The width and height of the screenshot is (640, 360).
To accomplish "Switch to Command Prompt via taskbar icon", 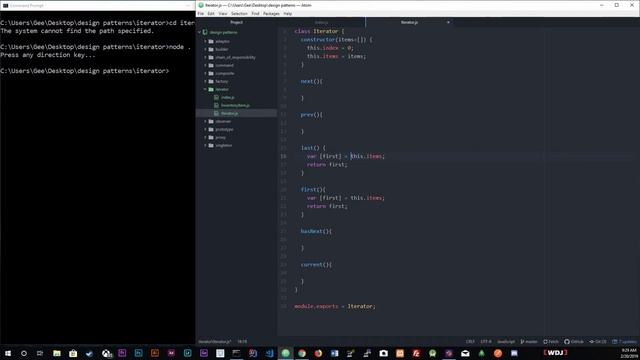I will click(x=236, y=353).
